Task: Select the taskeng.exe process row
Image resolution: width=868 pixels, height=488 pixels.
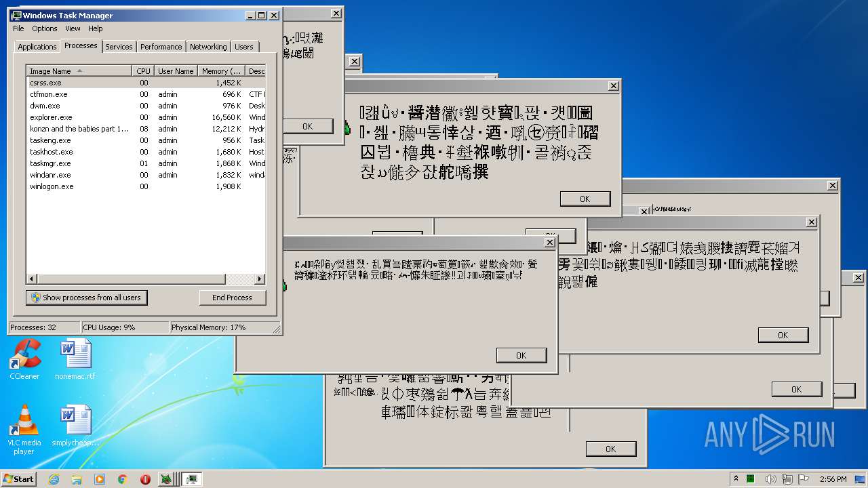Action: coord(146,140)
